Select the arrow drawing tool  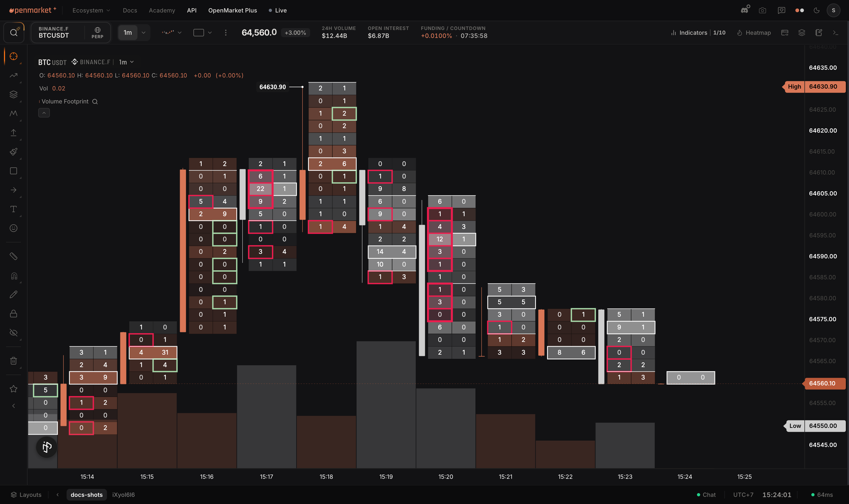pos(14,190)
